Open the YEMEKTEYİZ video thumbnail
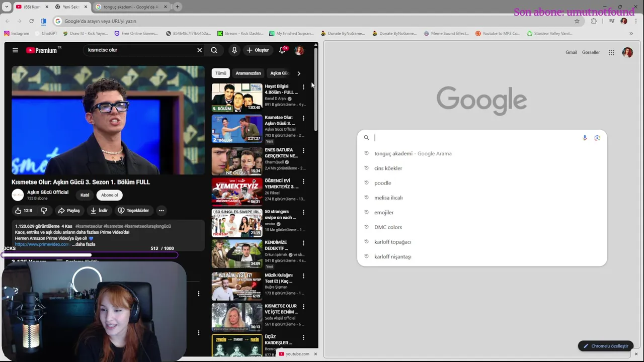Viewport: 644px width, 362px height. 237,191
